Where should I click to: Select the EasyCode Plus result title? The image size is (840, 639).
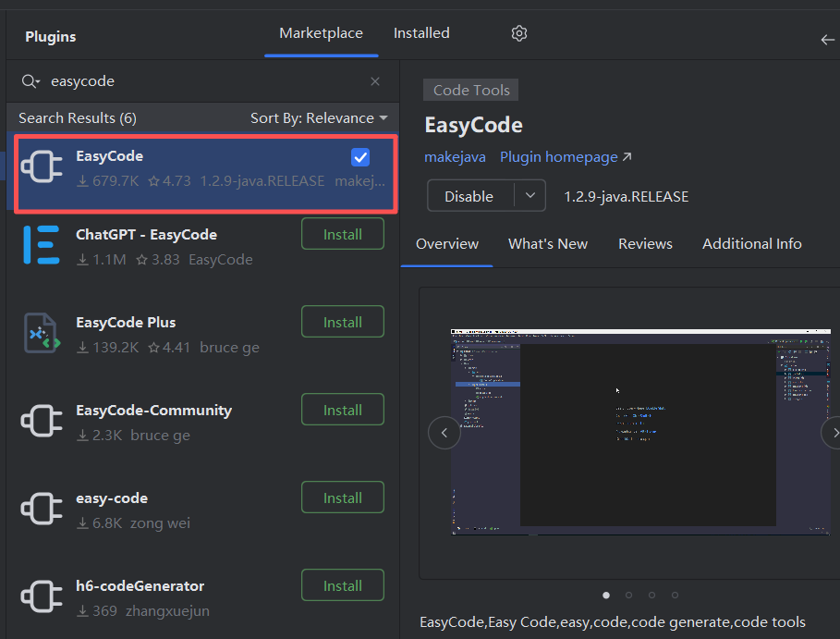click(x=126, y=323)
